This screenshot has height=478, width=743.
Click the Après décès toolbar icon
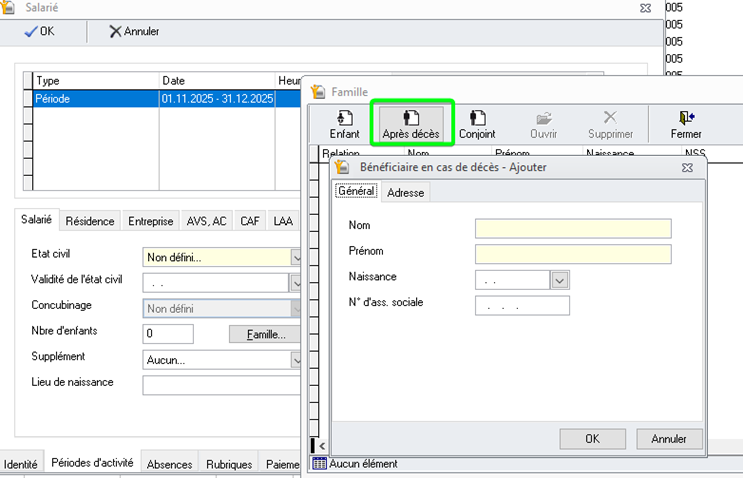pos(411,118)
